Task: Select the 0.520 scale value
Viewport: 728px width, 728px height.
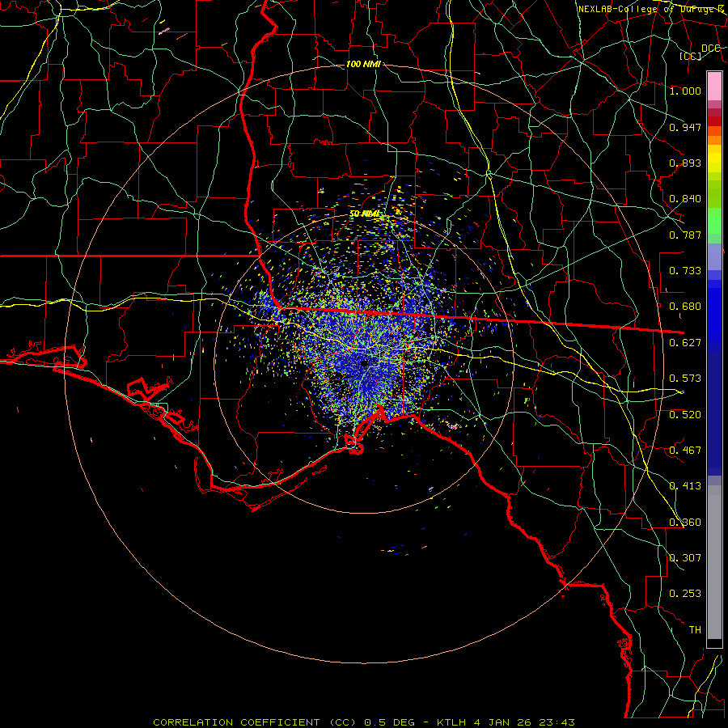Action: pos(685,415)
